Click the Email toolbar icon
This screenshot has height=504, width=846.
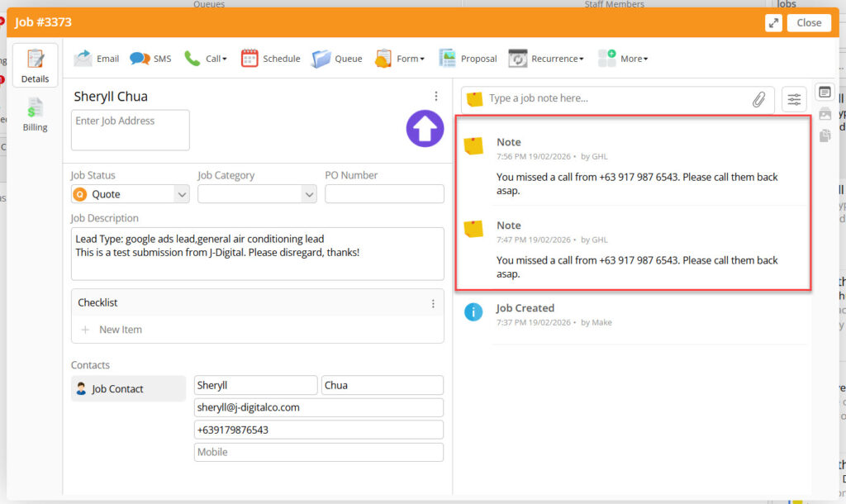[83, 59]
